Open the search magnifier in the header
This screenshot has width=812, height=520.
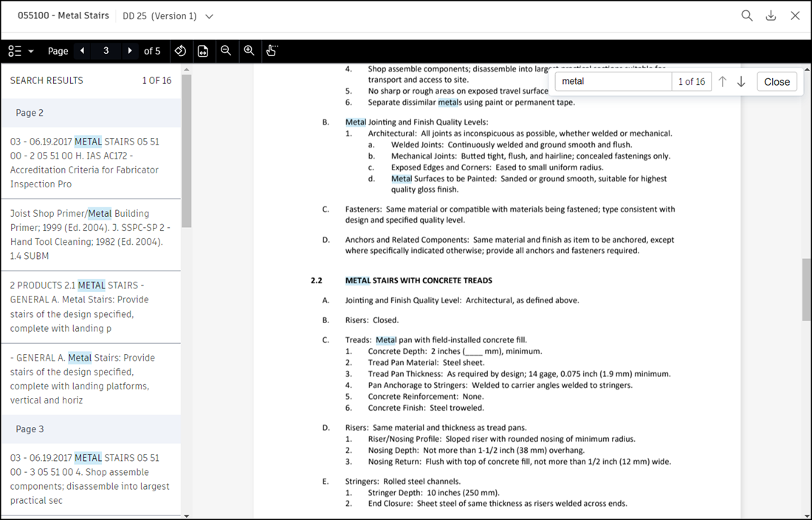[747, 15]
